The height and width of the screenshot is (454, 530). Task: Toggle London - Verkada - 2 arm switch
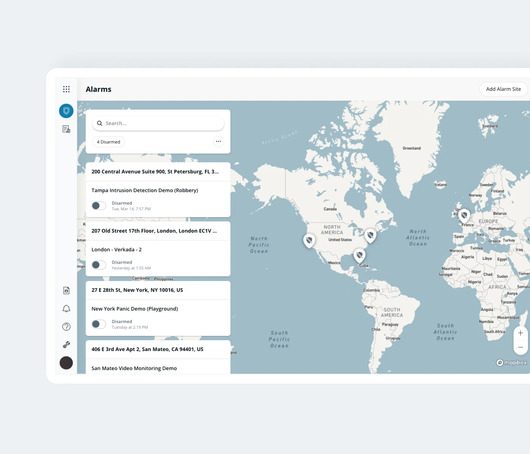coord(99,265)
